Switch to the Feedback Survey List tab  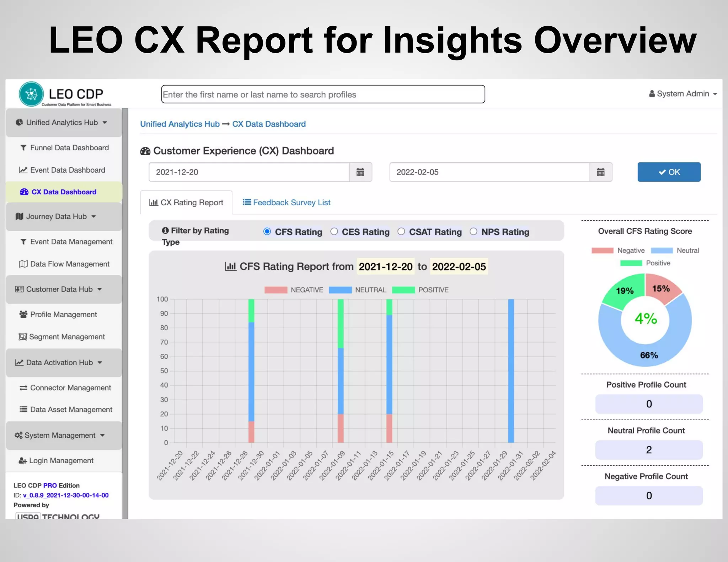287,202
